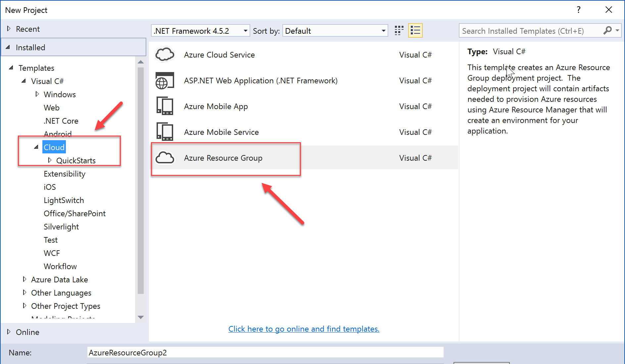Close the New Project dialog

[608, 10]
